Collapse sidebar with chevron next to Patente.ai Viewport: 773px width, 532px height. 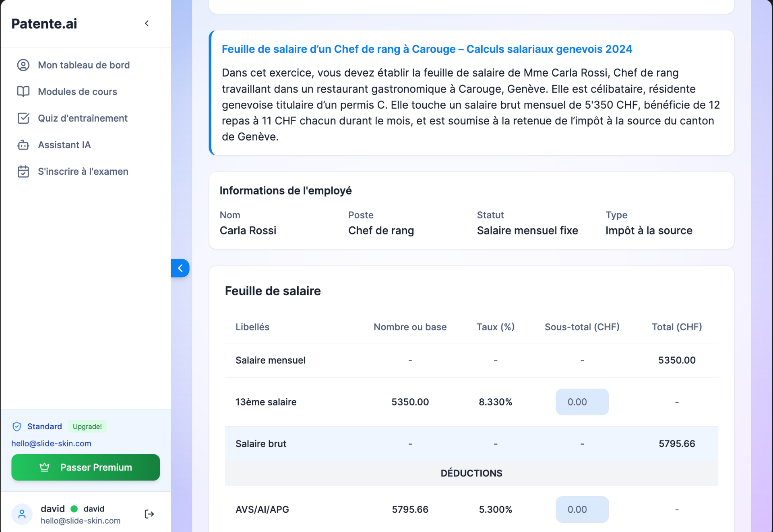point(147,23)
